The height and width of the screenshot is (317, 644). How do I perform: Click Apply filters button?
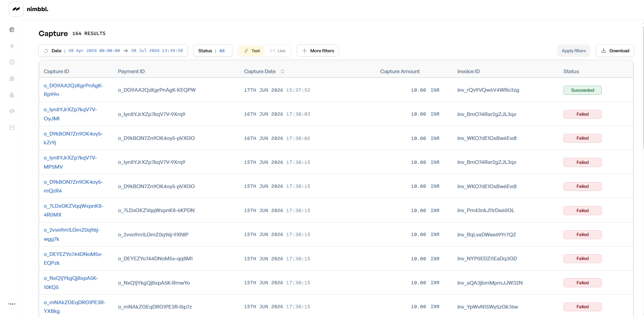pyautogui.click(x=573, y=51)
